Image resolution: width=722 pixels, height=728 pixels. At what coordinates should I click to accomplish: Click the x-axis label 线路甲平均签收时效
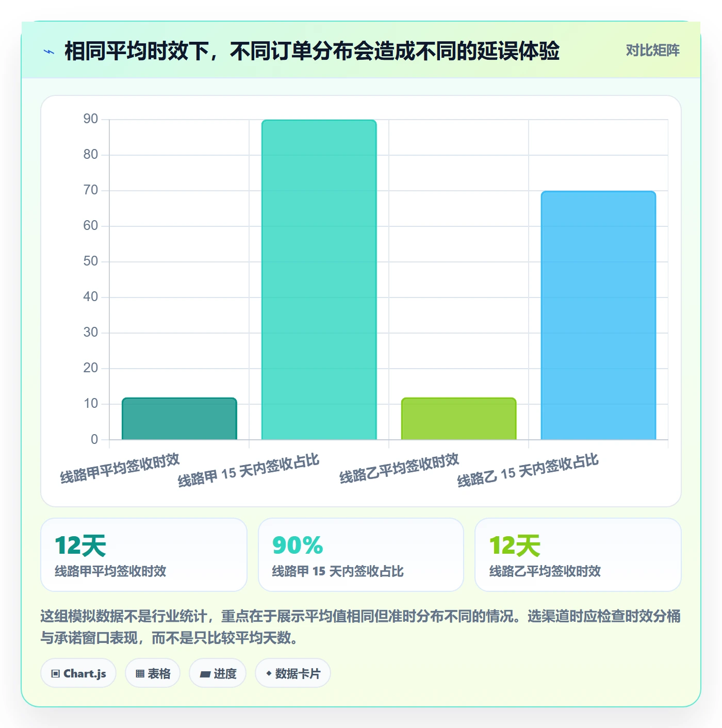120,468
